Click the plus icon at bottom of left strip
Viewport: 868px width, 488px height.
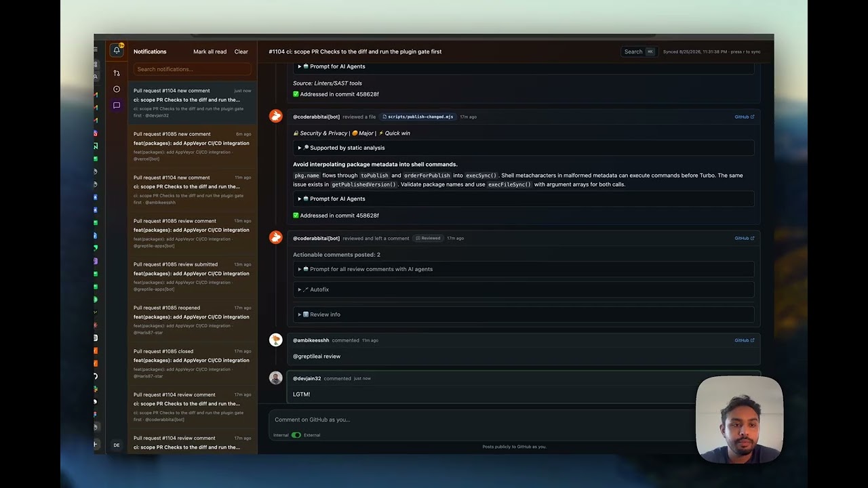tap(96, 444)
